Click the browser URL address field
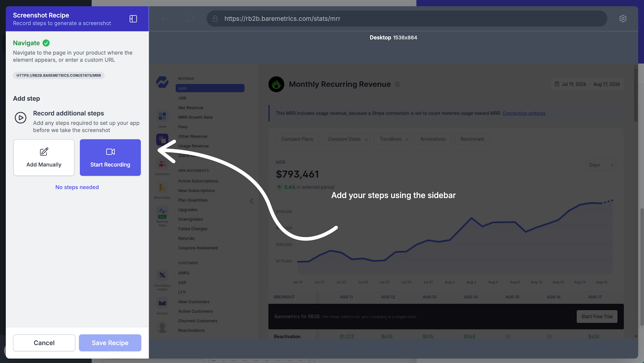This screenshot has height=363, width=644. point(407,19)
